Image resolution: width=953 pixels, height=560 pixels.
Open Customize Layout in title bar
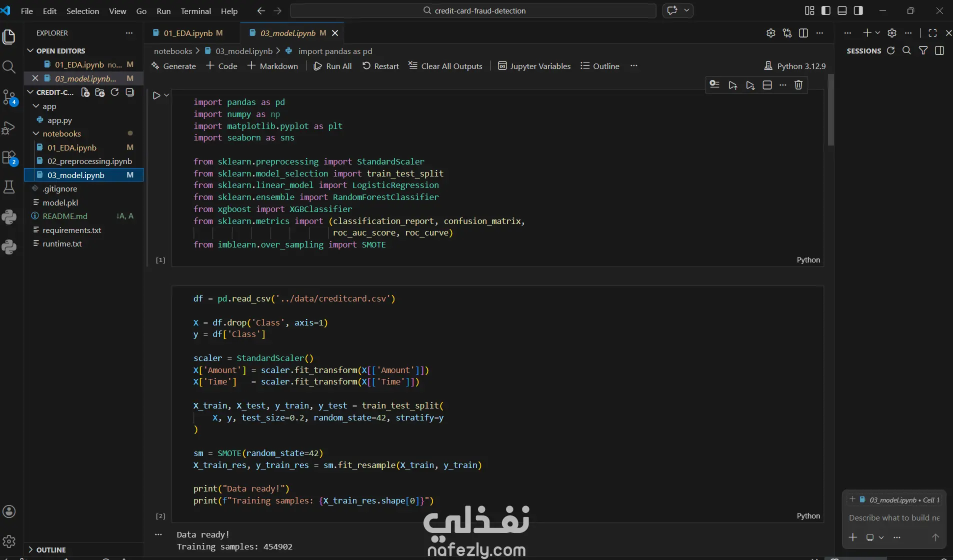809,10
